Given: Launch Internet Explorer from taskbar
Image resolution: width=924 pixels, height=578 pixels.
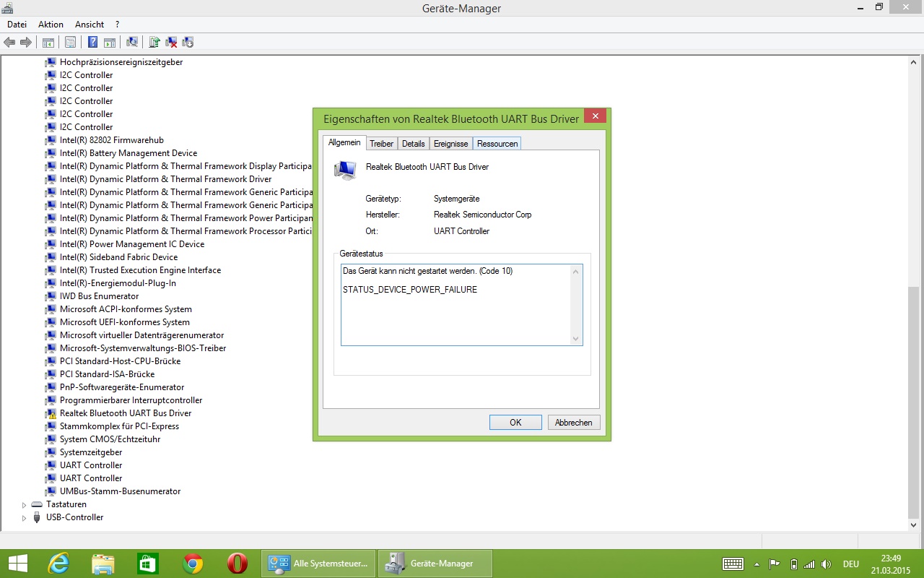Looking at the screenshot, I should 58,564.
